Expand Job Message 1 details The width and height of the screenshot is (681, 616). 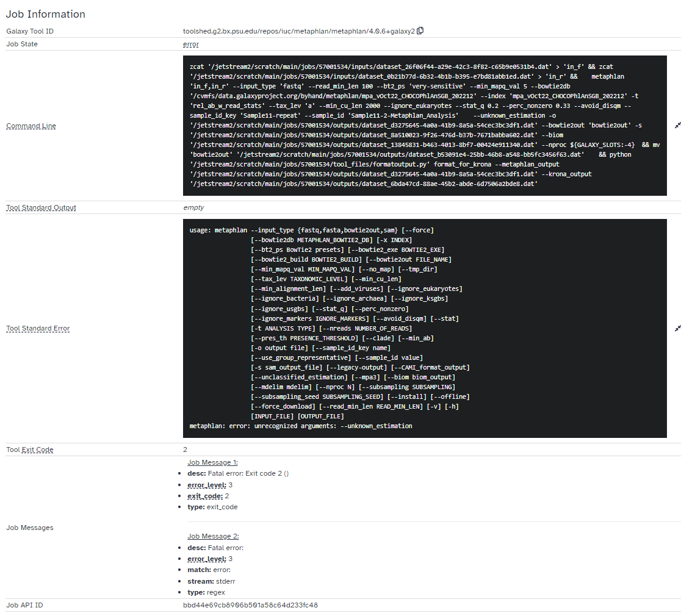(x=212, y=462)
